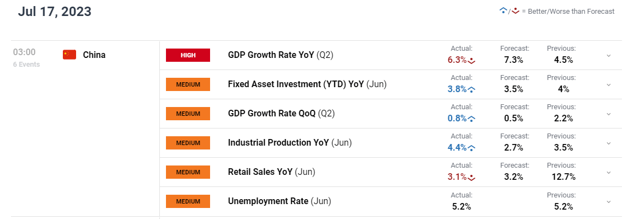Click MEDIUM badge for Fixed Asset Investment
The image size is (644, 219).
pyautogui.click(x=188, y=84)
